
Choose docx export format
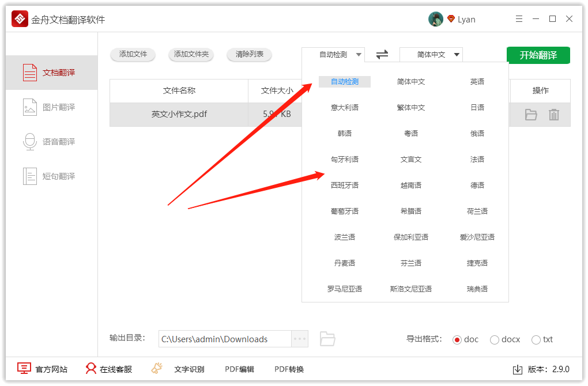click(494, 339)
